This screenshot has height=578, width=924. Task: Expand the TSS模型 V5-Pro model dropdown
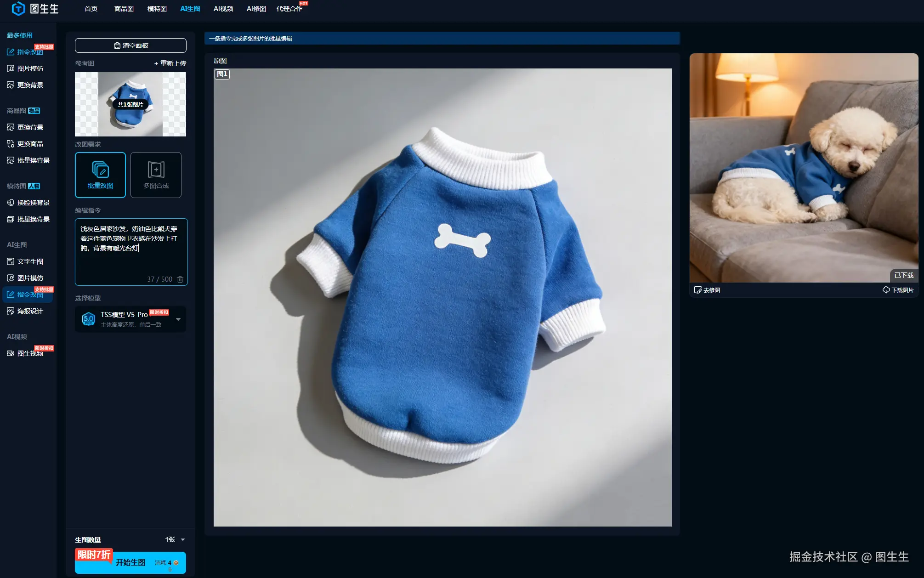[x=178, y=319]
